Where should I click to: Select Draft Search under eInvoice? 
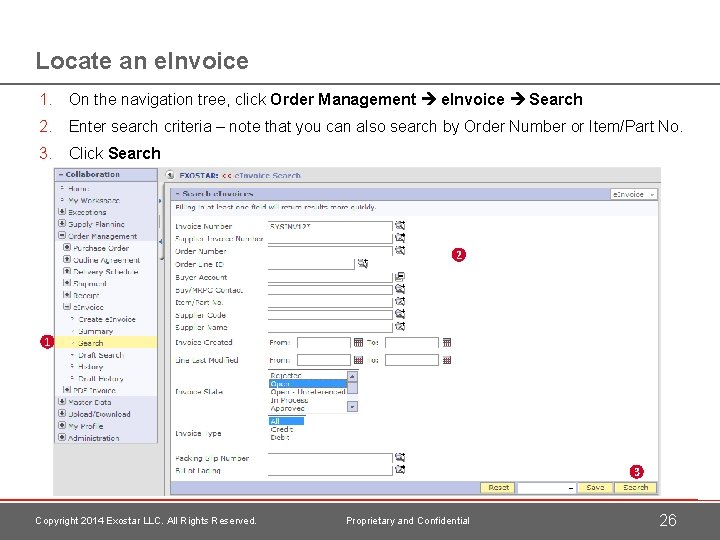click(x=101, y=355)
